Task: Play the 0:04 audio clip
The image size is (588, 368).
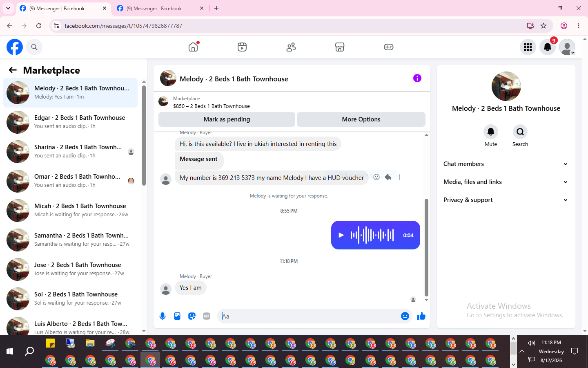Action: click(341, 235)
